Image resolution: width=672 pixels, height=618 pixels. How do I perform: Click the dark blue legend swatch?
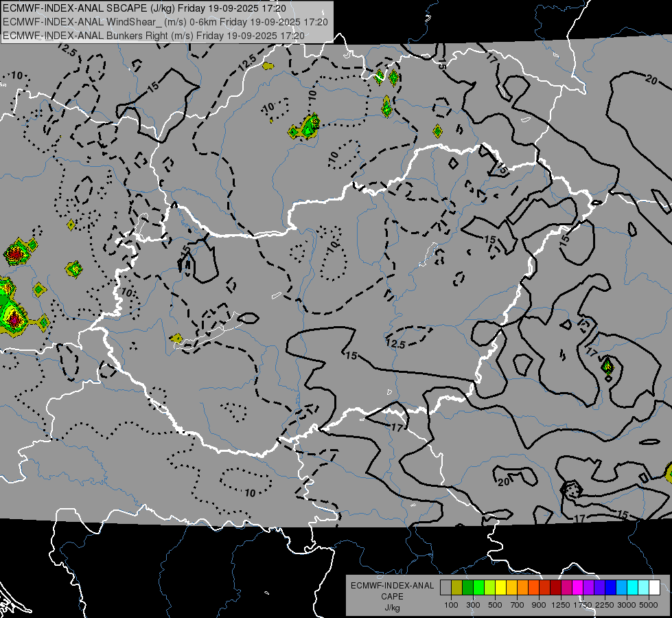coord(610,587)
